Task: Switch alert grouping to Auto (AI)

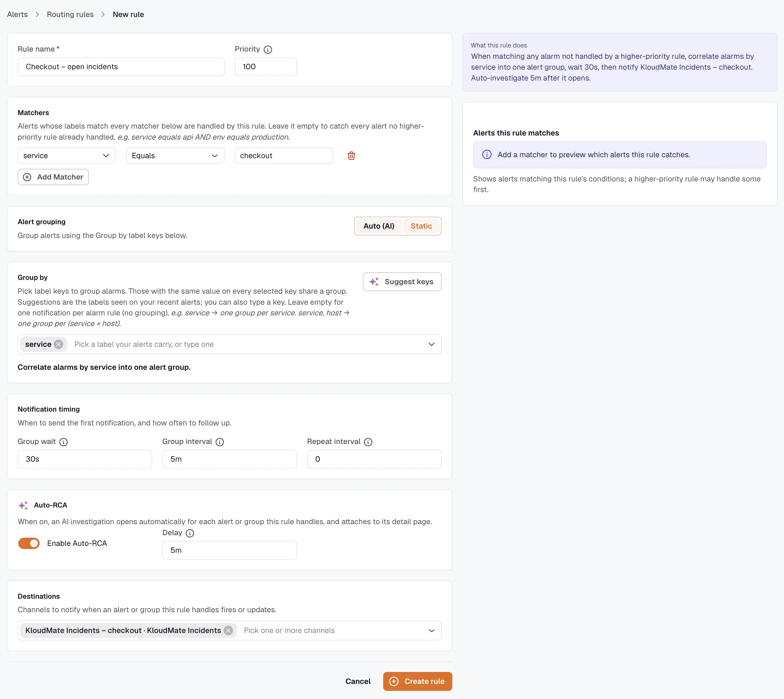Action: tap(379, 226)
